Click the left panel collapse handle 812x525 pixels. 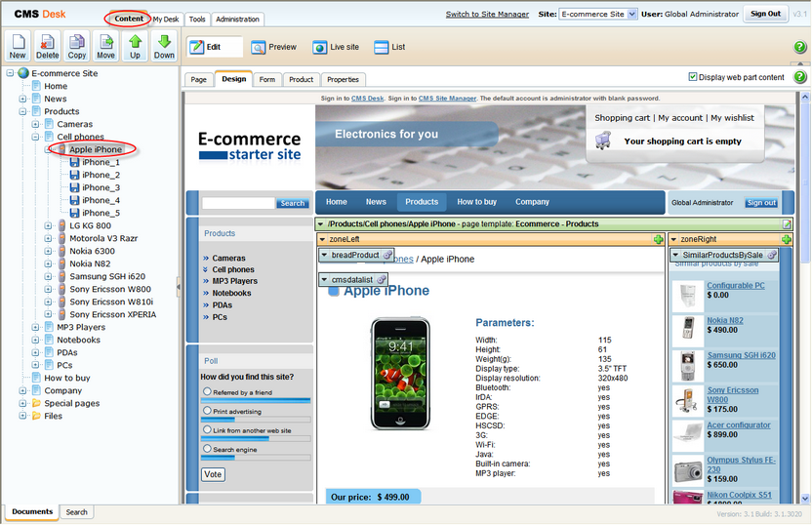click(x=179, y=286)
